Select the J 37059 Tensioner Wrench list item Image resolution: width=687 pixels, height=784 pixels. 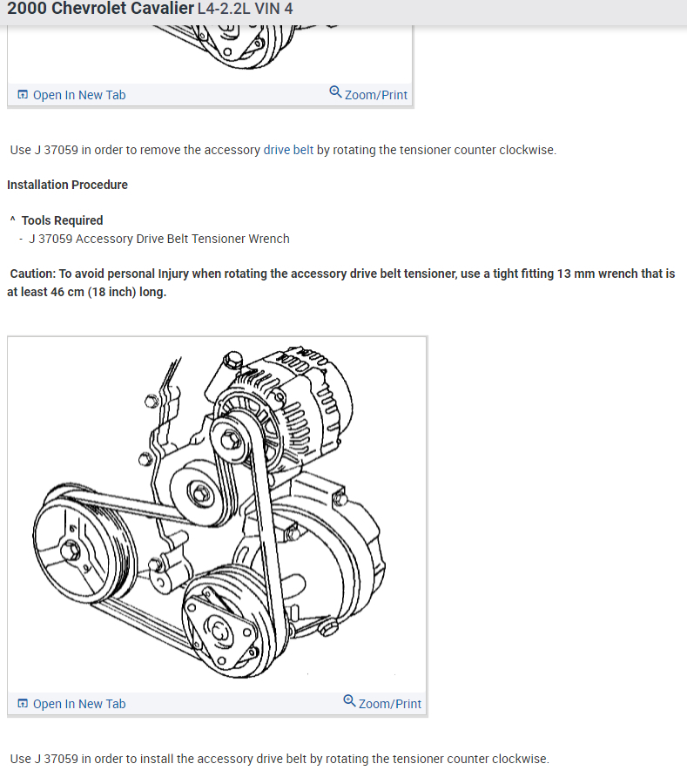click(158, 239)
